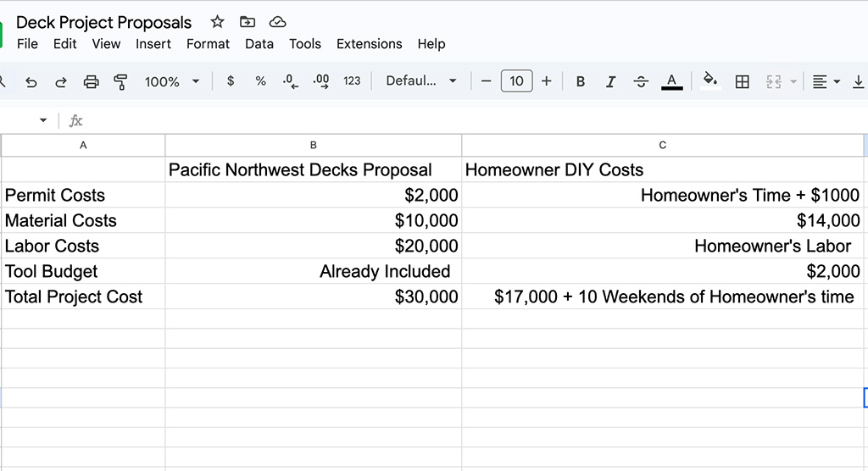
Task: Open the text color picker
Action: pyautogui.click(x=671, y=81)
